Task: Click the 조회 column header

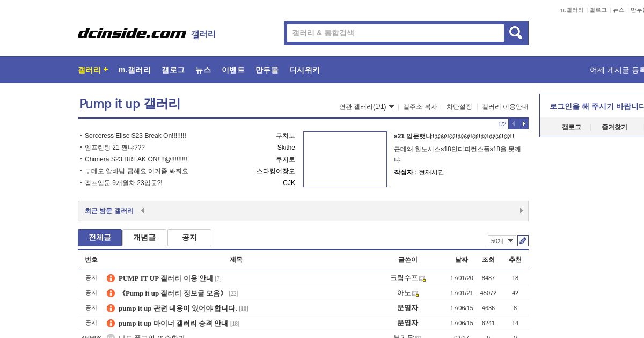Action: point(488,260)
